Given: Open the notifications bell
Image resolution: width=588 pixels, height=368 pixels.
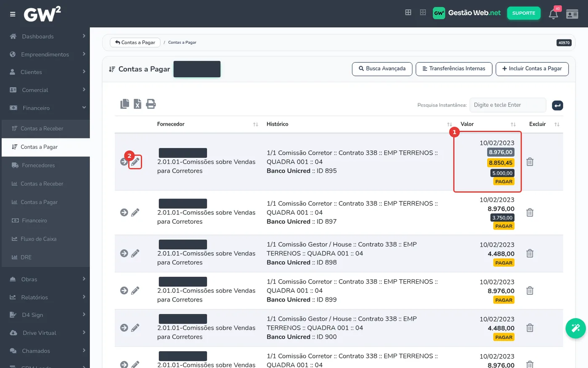Looking at the screenshot, I should click(x=554, y=14).
